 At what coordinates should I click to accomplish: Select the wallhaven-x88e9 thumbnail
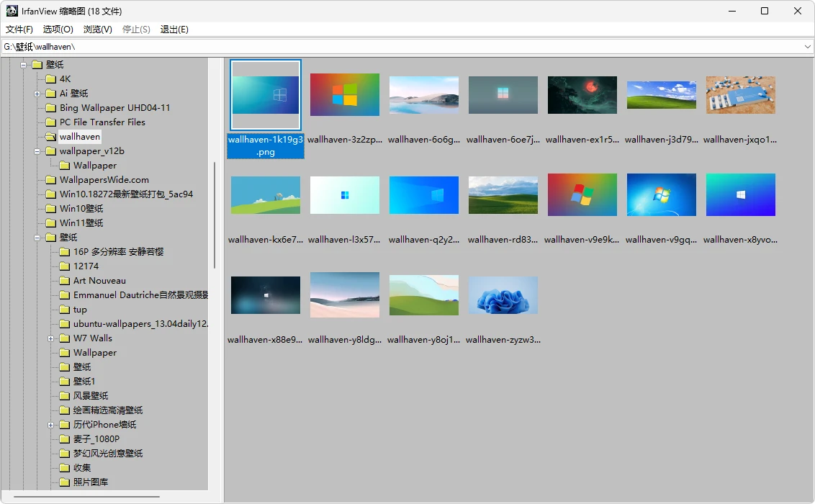(266, 295)
